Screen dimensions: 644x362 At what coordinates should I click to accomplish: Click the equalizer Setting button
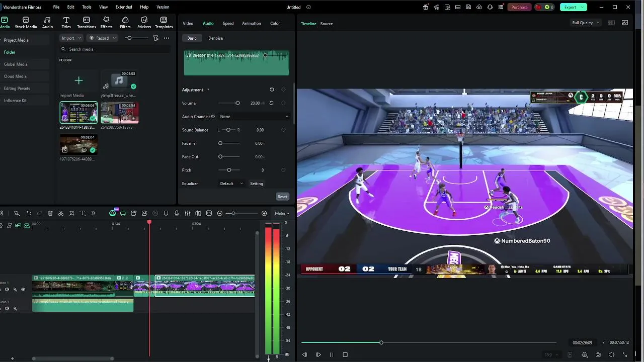257,184
